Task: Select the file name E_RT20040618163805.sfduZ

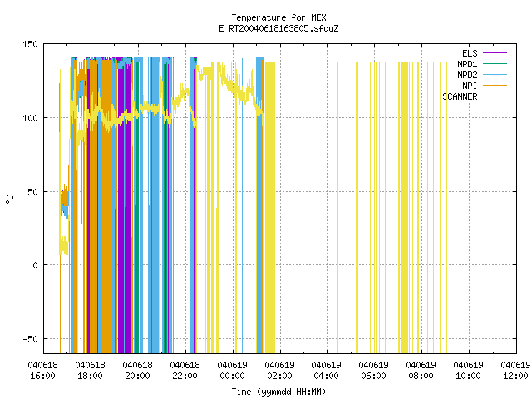Action: click(x=278, y=28)
